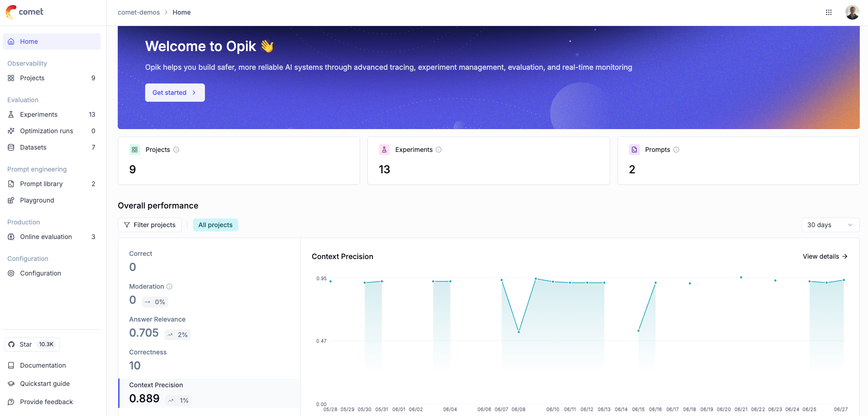Viewport: 868px width, 416px height.
Task: Click View details link
Action: pyautogui.click(x=825, y=256)
